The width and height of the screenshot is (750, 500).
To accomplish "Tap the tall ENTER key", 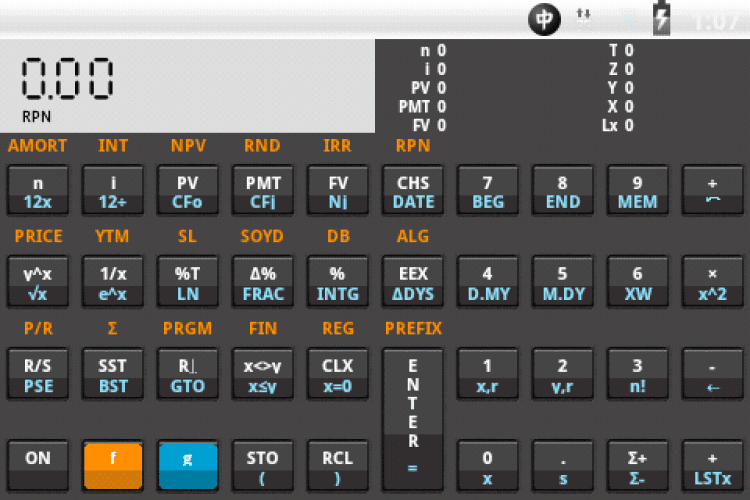I will (x=413, y=420).
